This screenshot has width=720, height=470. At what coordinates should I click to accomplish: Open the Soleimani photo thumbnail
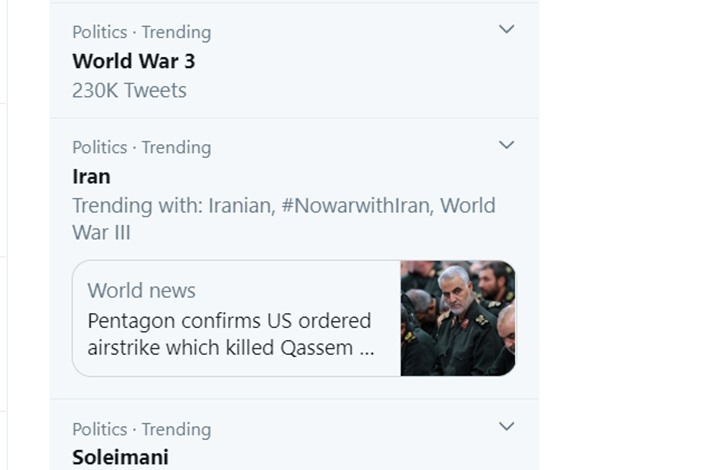pyautogui.click(x=458, y=318)
